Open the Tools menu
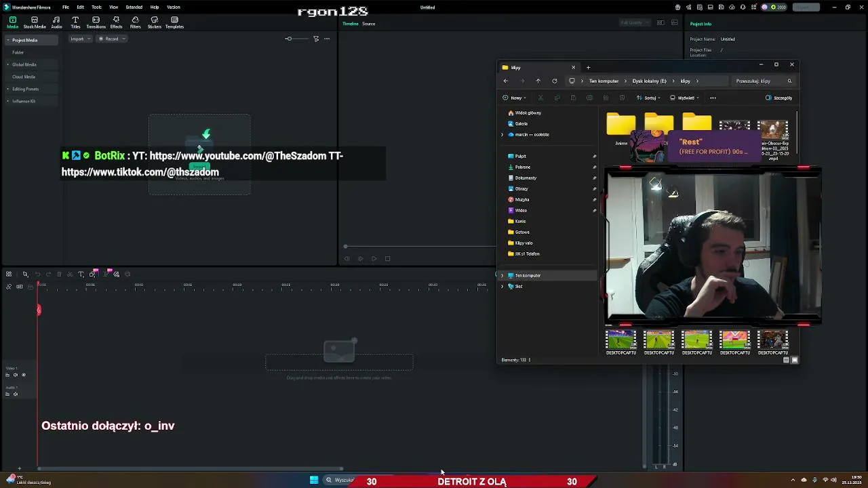 pos(96,7)
